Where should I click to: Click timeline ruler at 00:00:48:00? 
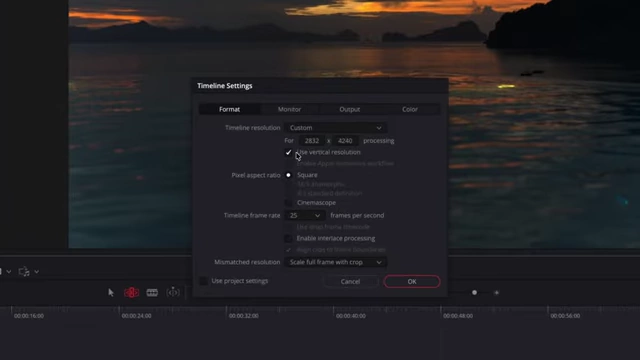pos(458,316)
